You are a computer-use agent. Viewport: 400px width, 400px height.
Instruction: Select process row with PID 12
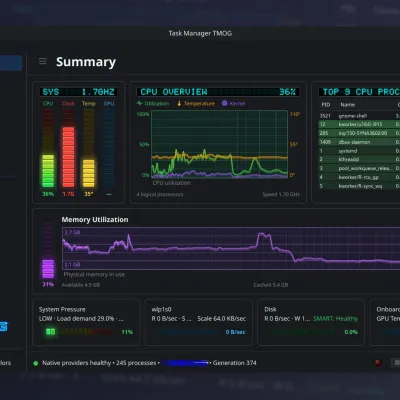pyautogui.click(x=359, y=124)
